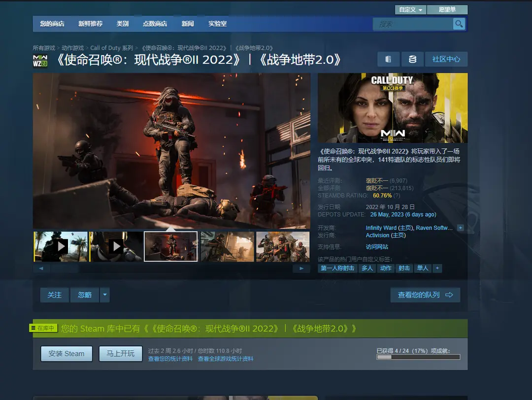532x400 pixels.
Task: Click the 安装 Steam button
Action: point(66,354)
